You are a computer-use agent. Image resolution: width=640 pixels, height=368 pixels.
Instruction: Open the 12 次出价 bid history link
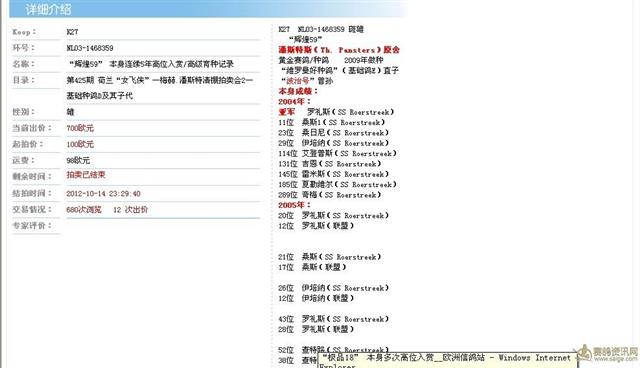coord(131,210)
